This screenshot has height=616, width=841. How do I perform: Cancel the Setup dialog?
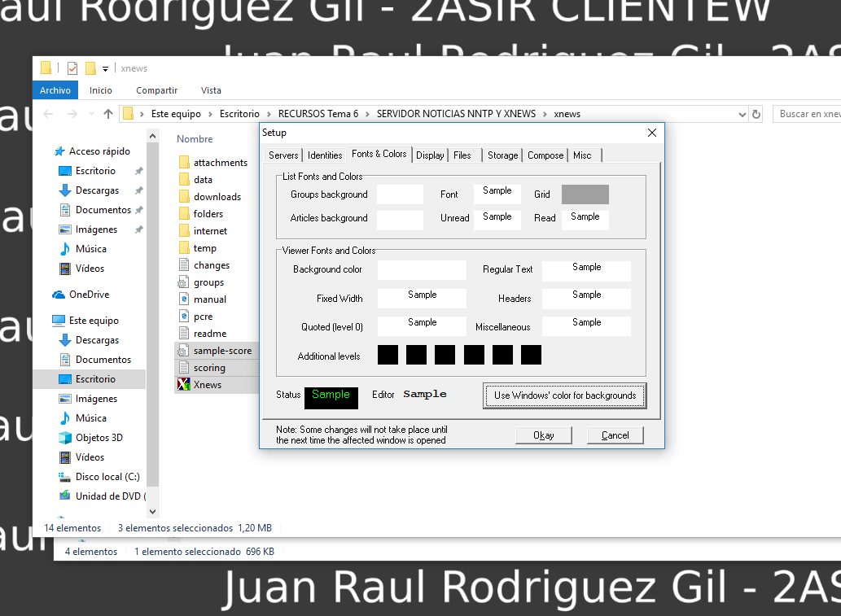615,435
